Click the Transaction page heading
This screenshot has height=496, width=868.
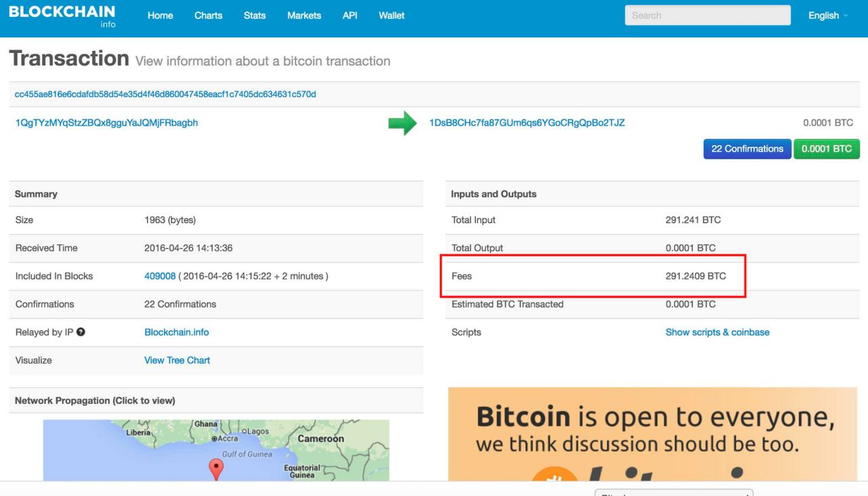pyautogui.click(x=68, y=58)
